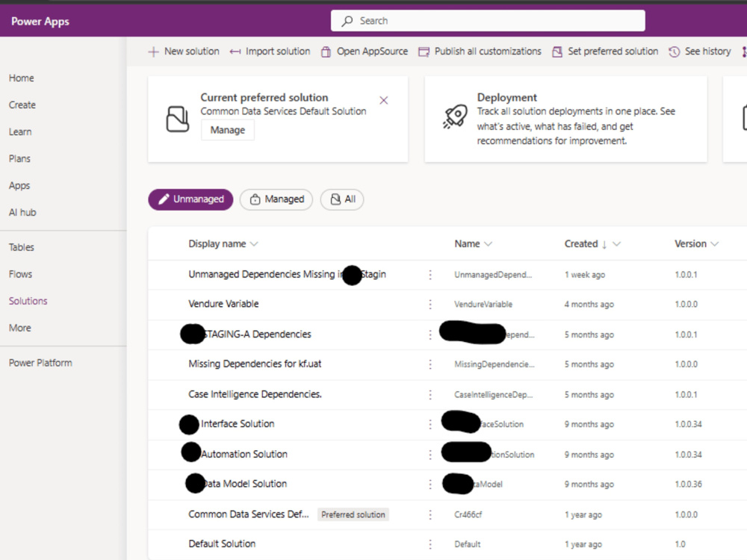
Task: Open more options for Unmanaged Dependencies Missing row
Action: tap(430, 275)
